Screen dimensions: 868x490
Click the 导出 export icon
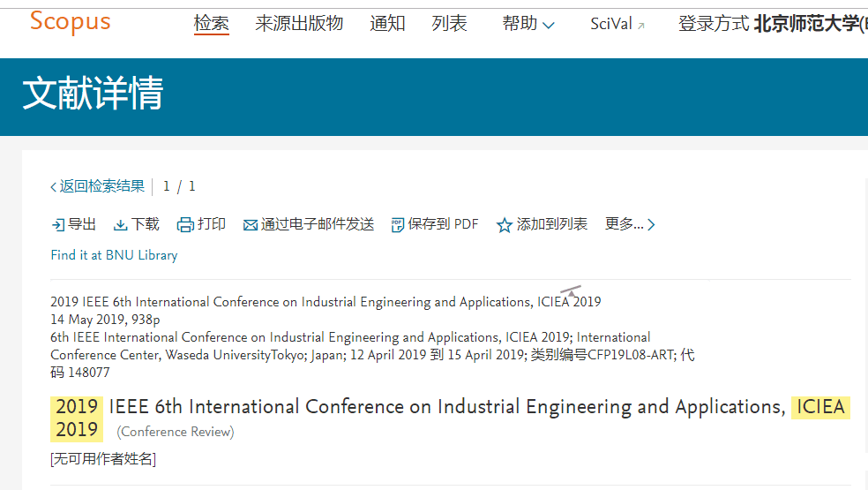(x=58, y=224)
